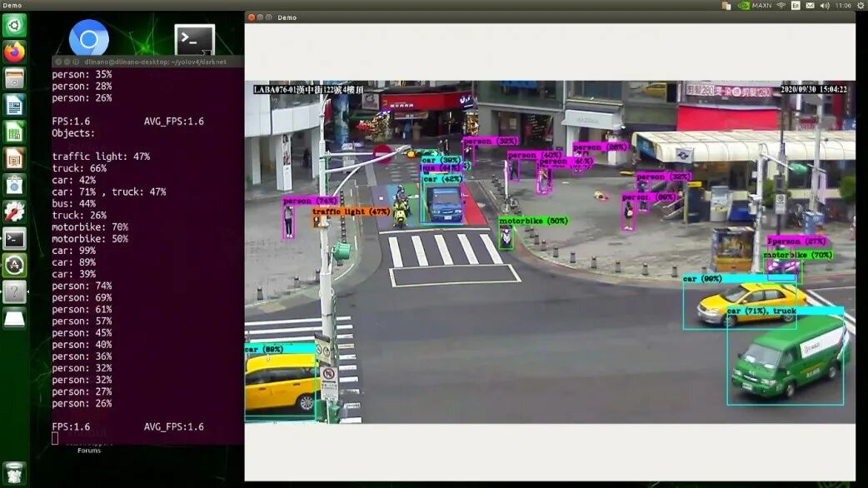The height and width of the screenshot is (488, 868).
Task: Open System Settings wrench-gear dock icon
Action: tap(14, 212)
